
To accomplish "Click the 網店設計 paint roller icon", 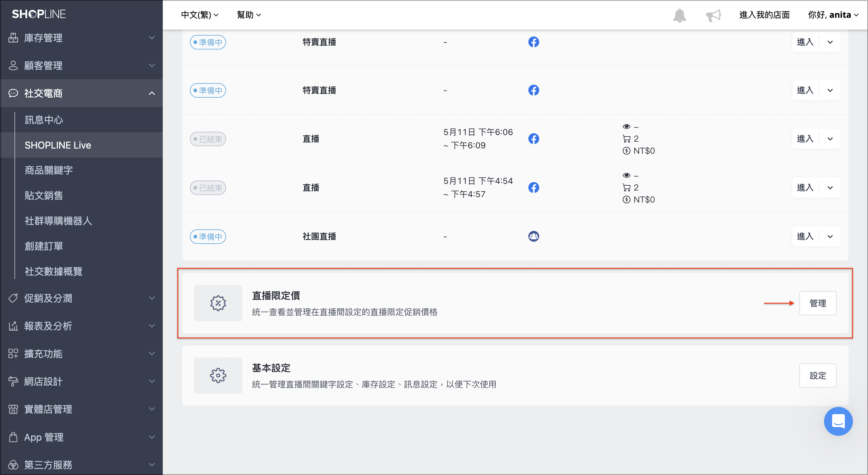I will 13,381.
